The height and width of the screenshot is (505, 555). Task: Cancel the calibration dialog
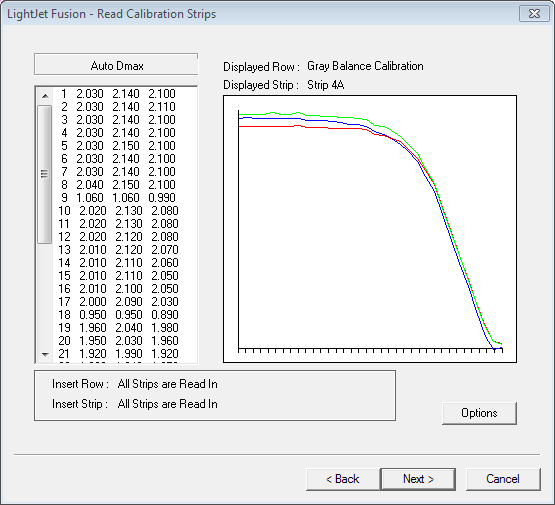(x=503, y=479)
